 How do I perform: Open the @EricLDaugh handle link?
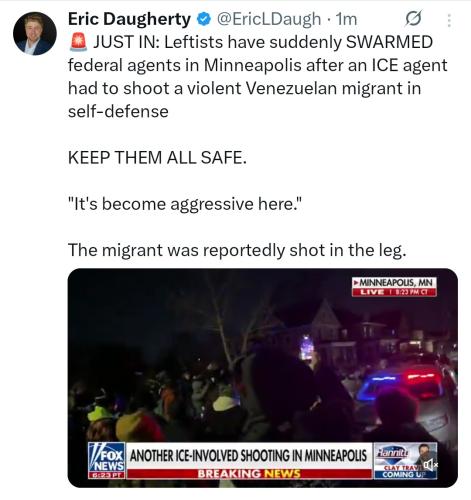269,19
